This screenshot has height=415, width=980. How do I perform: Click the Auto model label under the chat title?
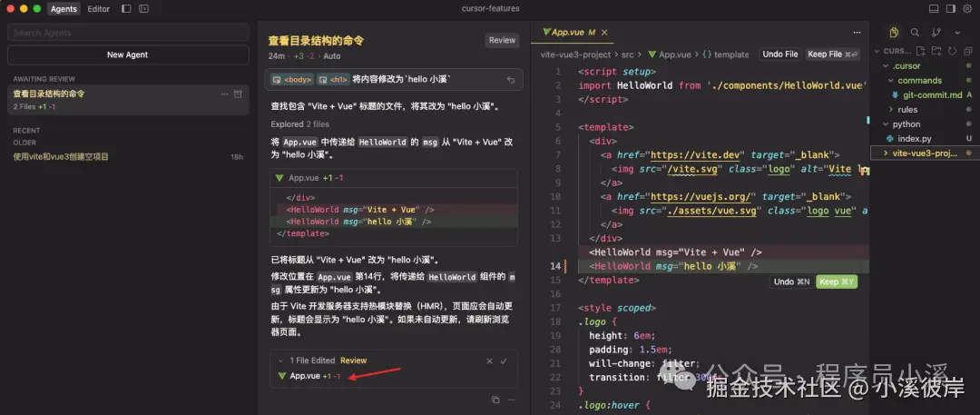coord(332,55)
